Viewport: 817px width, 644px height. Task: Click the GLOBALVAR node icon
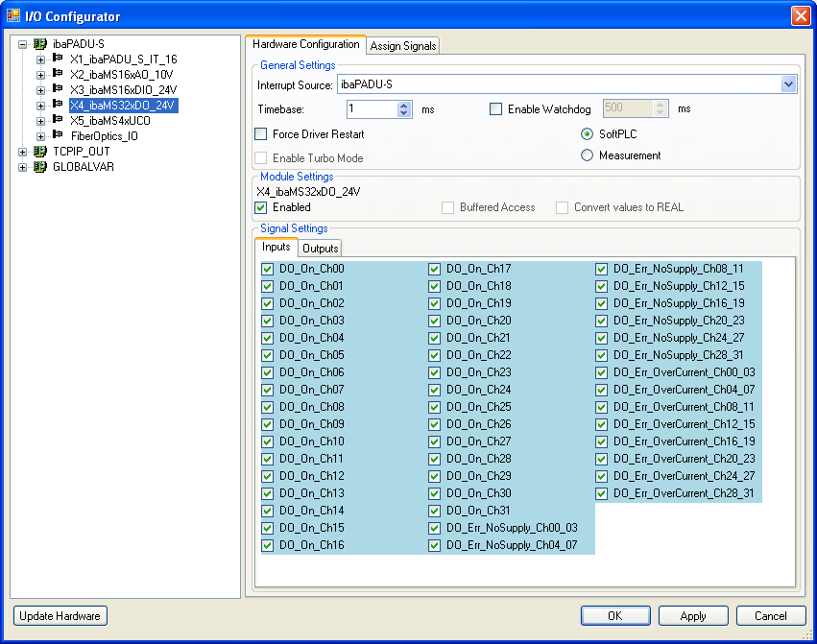(40, 166)
